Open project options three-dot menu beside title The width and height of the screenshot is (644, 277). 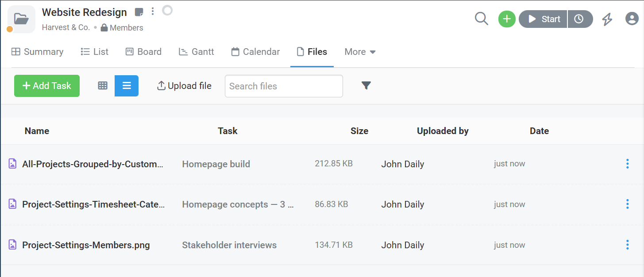coord(153,12)
